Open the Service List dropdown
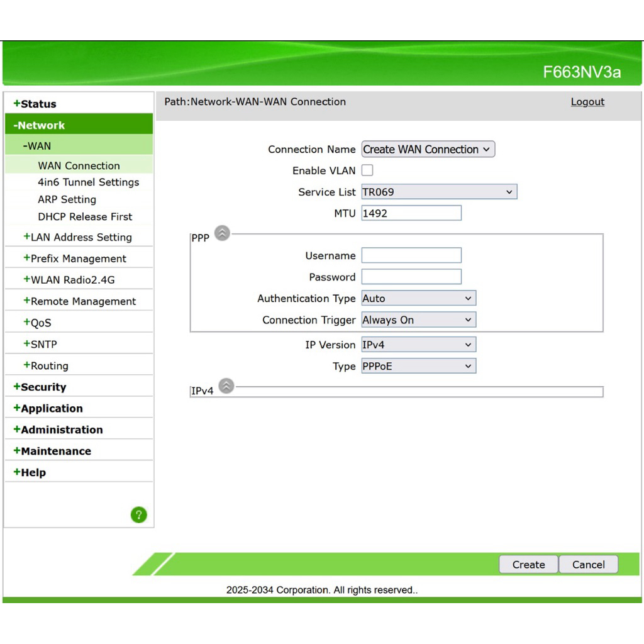644x644 pixels. [x=439, y=192]
